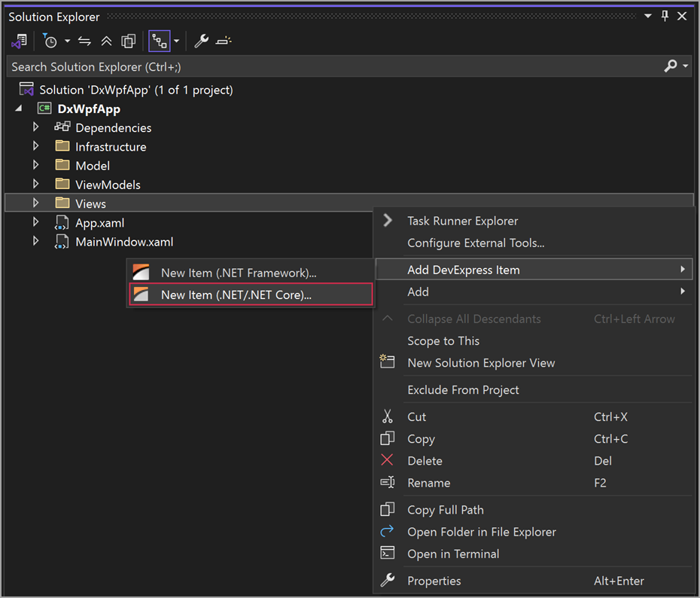700x598 pixels.
Task: Open App.xaml file item
Action: [99, 223]
